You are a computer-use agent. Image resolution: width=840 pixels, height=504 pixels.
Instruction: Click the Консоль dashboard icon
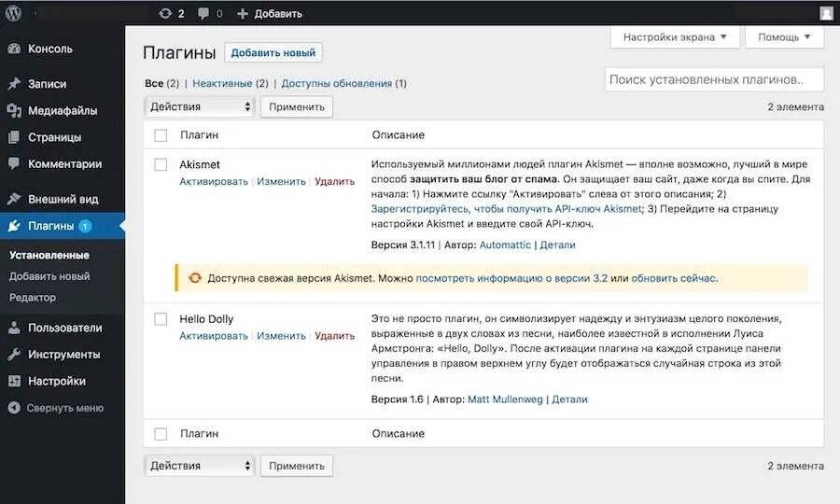14,49
